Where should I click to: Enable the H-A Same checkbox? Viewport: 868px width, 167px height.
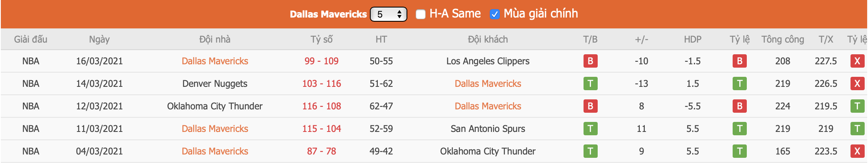(421, 14)
